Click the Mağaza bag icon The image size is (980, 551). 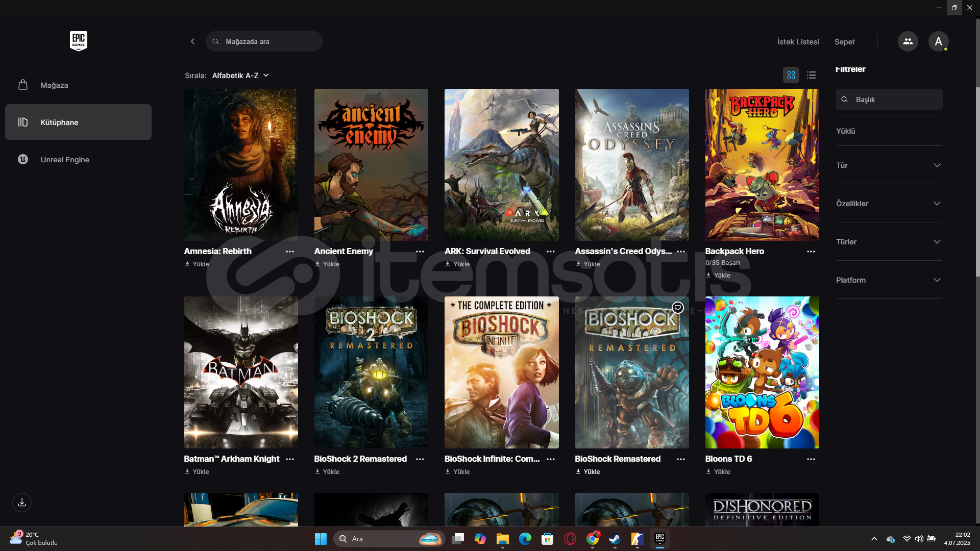(23, 85)
